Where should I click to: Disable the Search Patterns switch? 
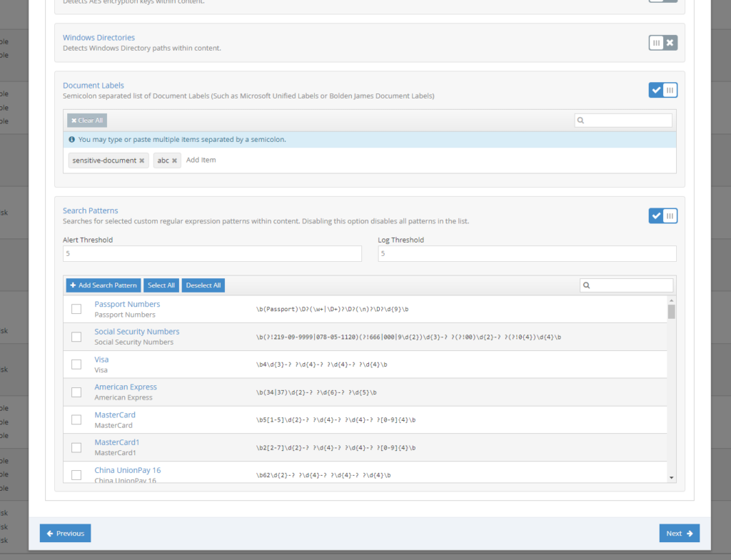(662, 215)
